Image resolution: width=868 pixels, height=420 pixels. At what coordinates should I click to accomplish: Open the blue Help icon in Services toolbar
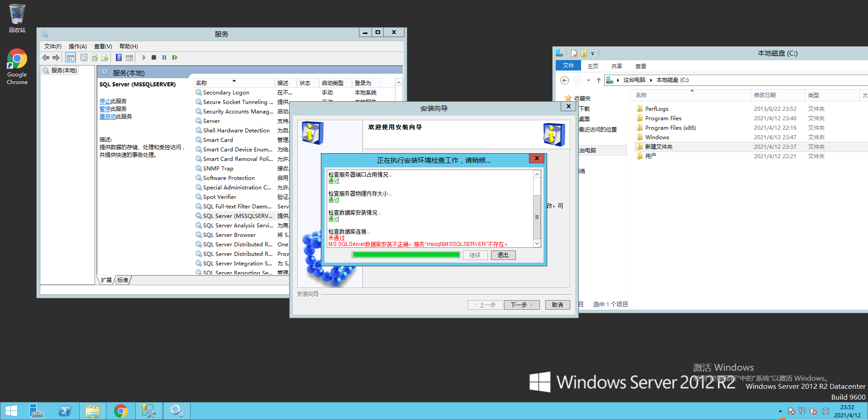pyautogui.click(x=119, y=58)
